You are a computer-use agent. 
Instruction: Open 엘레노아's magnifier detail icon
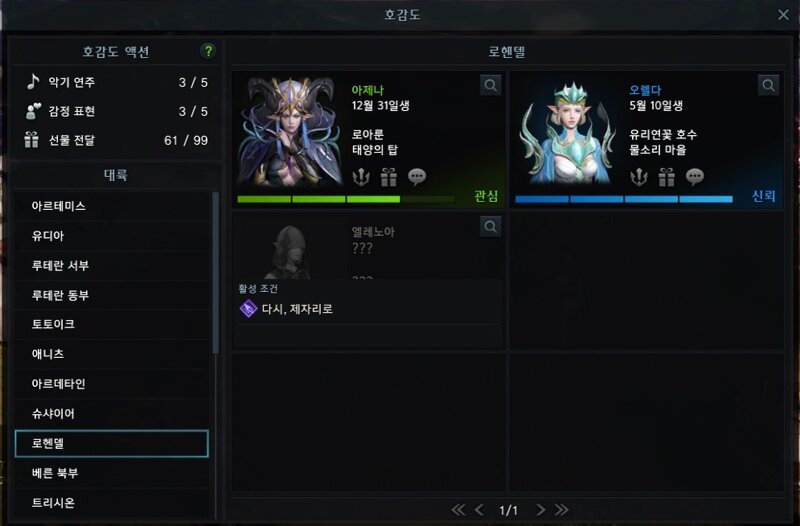pos(490,227)
